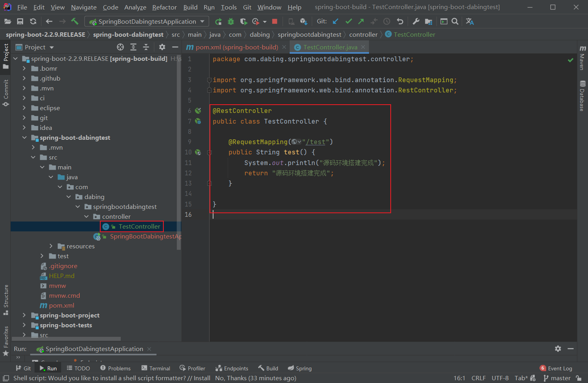Click line number 11 in the editor gutter

pyautogui.click(x=189, y=162)
